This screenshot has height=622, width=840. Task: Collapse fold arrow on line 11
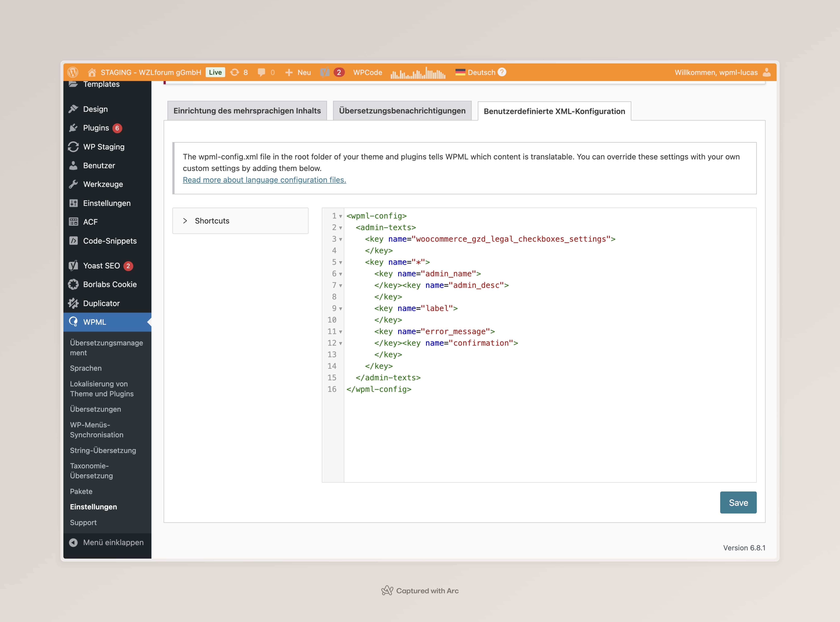pos(340,332)
